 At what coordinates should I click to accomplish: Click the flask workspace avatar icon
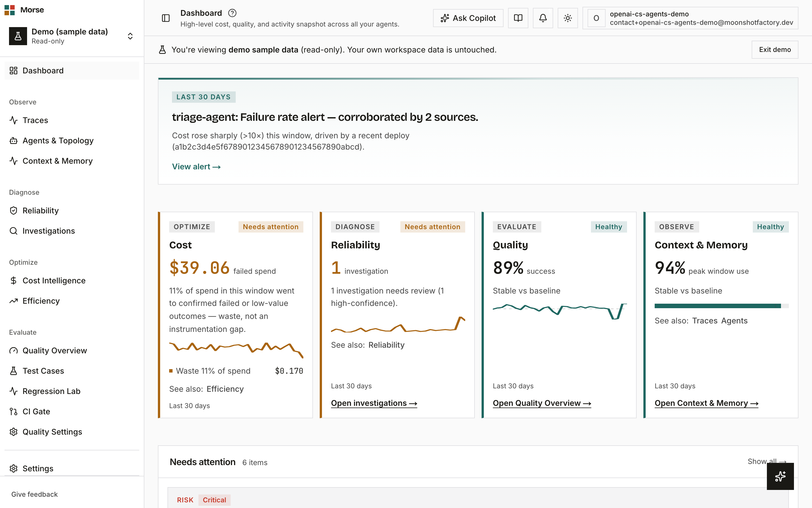click(x=18, y=36)
